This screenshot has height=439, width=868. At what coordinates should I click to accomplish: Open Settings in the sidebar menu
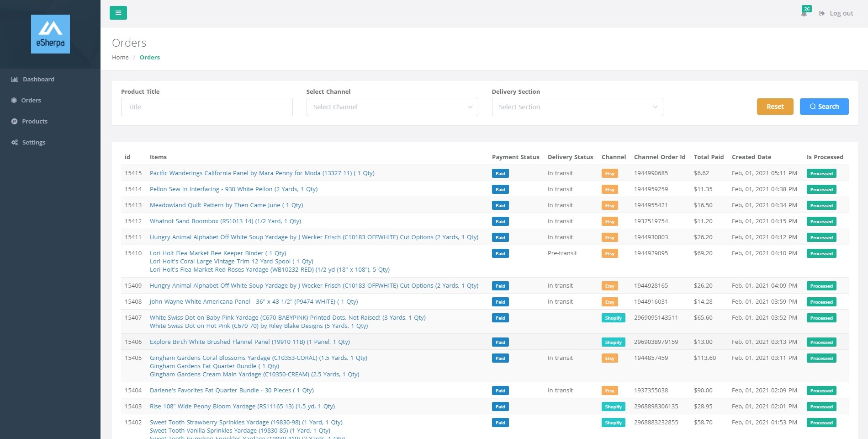click(34, 142)
